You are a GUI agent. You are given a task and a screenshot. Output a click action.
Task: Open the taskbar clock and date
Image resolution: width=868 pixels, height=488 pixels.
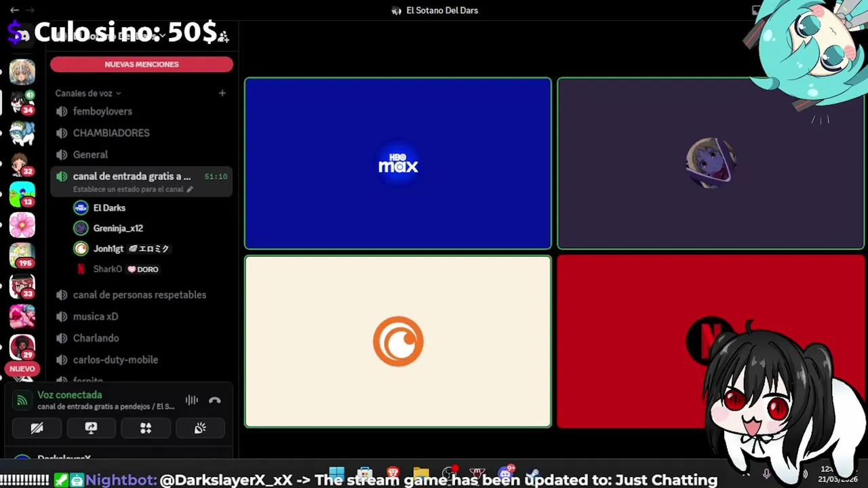pyautogui.click(x=839, y=474)
